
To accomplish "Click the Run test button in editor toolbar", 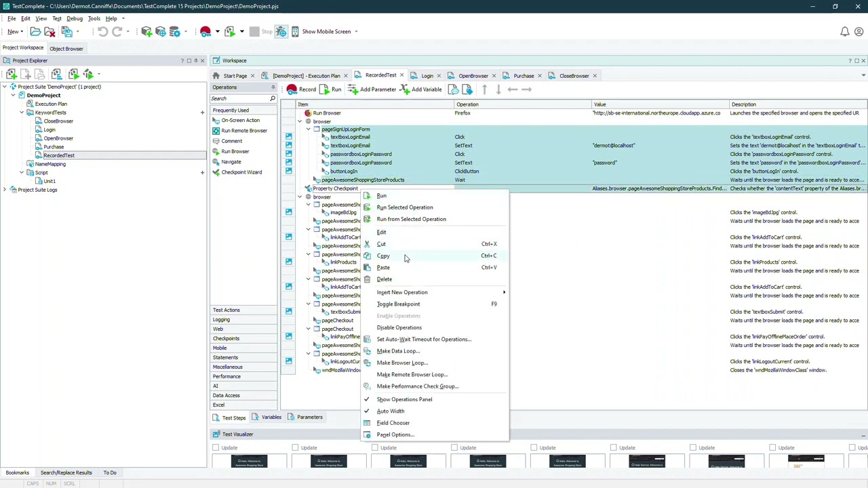I will (x=331, y=89).
